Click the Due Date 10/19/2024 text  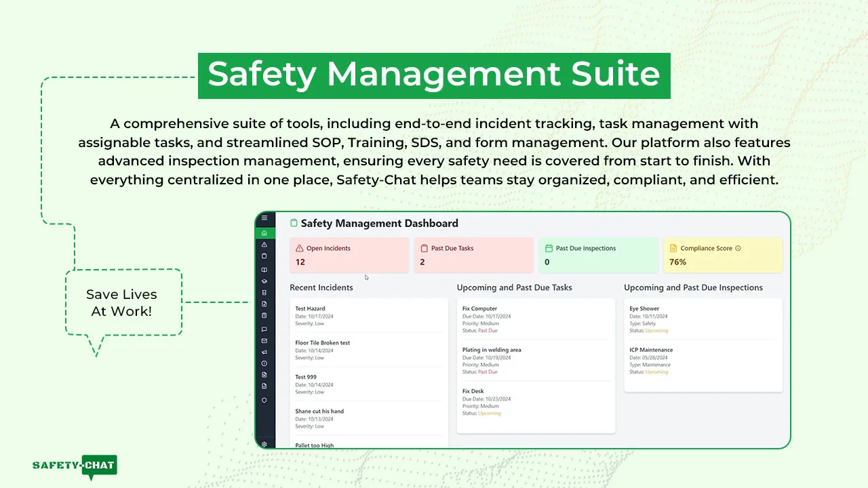tap(487, 358)
